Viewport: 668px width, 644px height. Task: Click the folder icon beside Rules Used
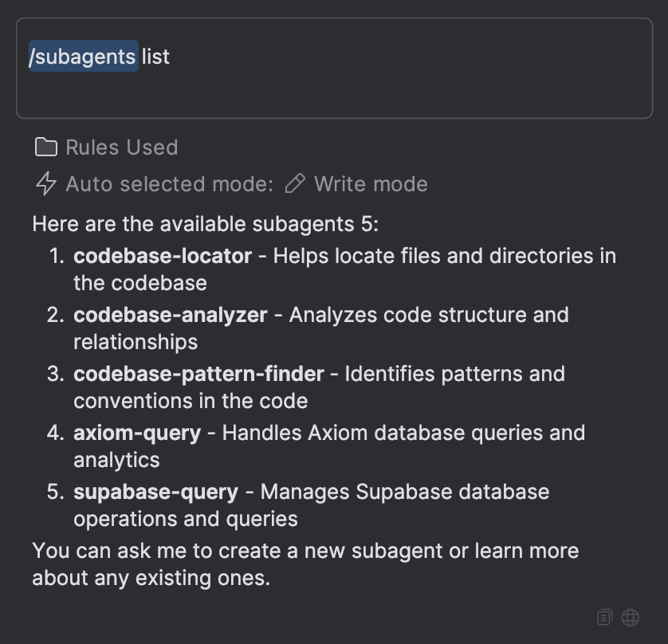click(x=45, y=147)
